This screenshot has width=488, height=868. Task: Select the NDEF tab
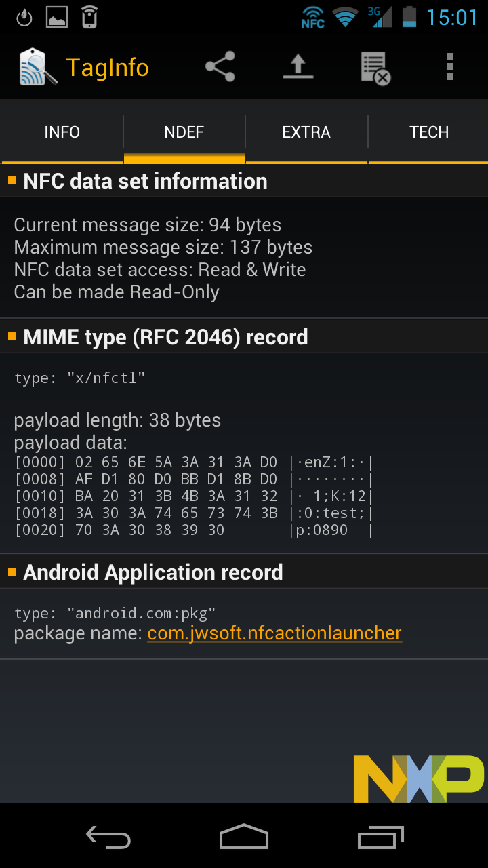(x=184, y=132)
